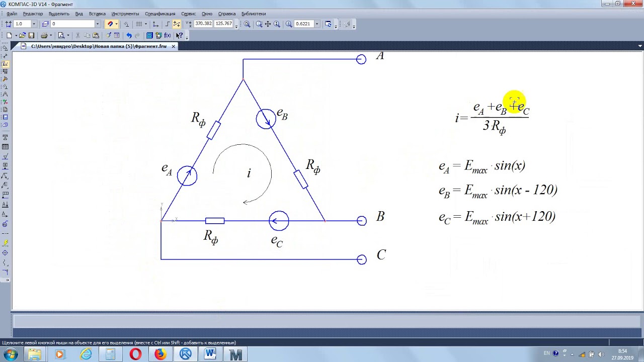Open the Вставка menu

(97, 14)
